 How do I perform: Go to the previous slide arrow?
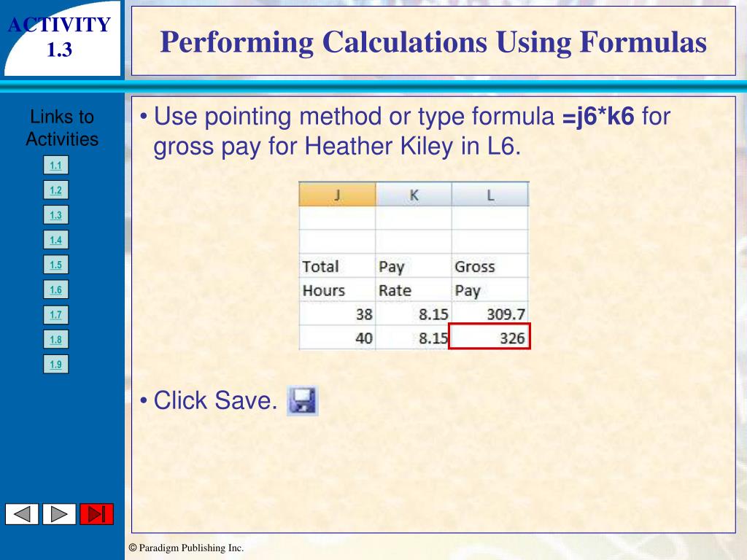[22, 514]
